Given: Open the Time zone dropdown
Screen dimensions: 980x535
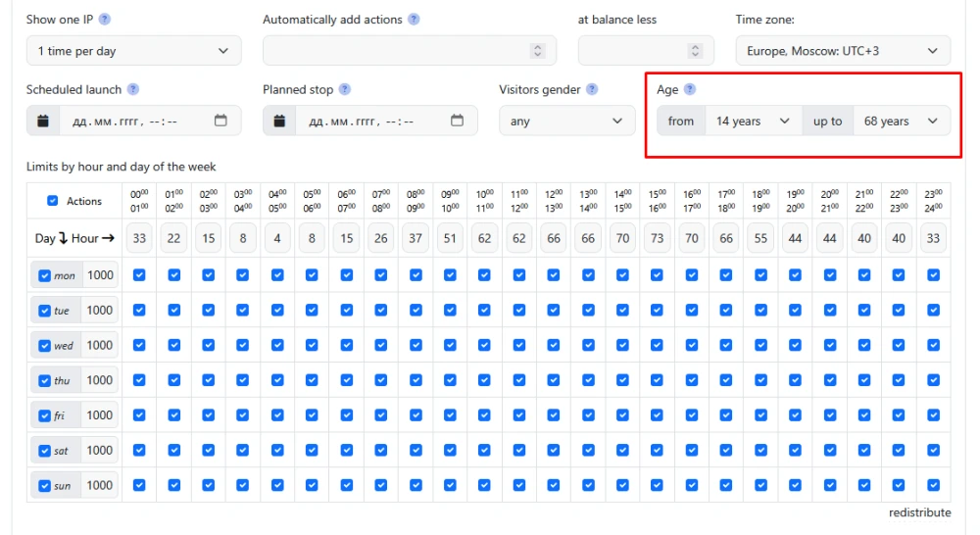Looking at the screenshot, I should click(x=843, y=51).
